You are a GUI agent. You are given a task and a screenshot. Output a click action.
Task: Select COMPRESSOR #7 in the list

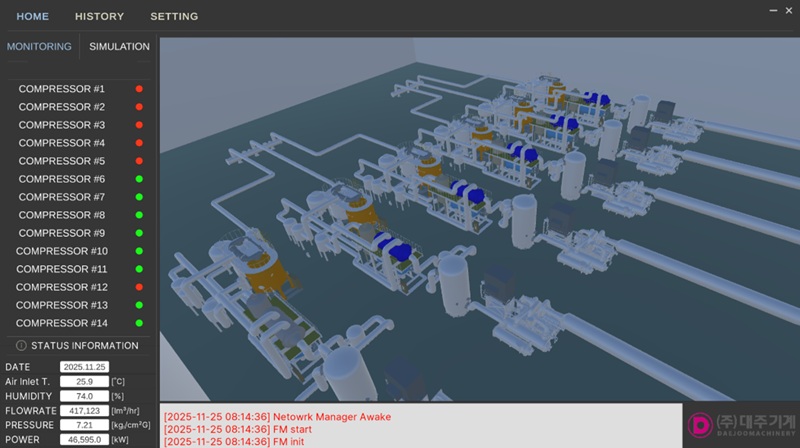(62, 197)
